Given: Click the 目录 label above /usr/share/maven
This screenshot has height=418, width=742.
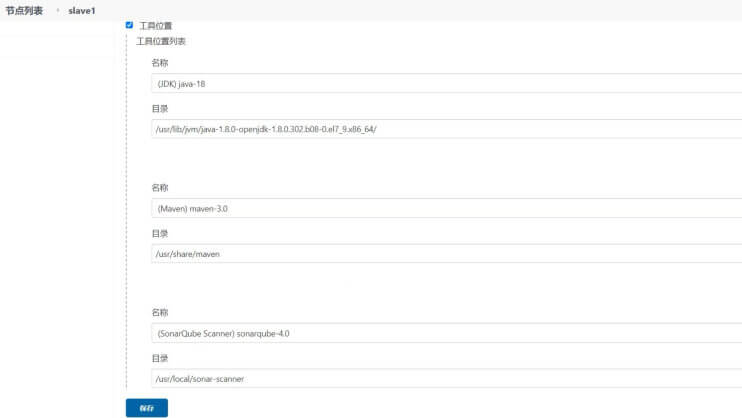Looking at the screenshot, I should (x=160, y=233).
